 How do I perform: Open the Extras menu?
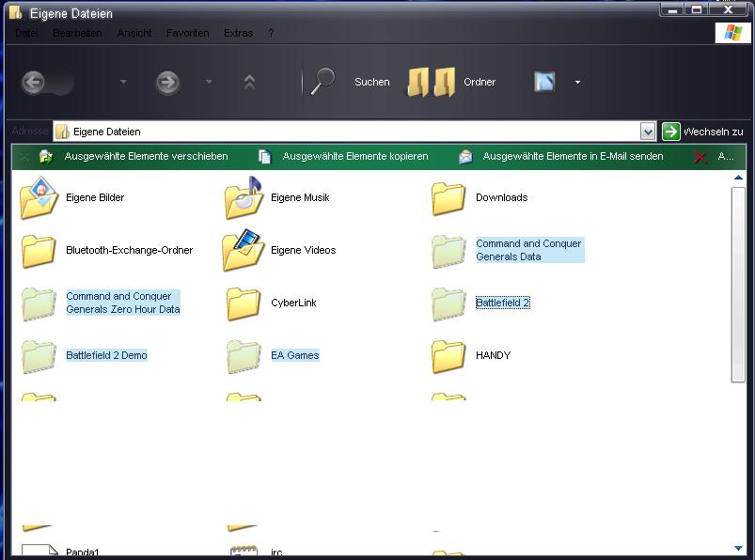point(238,33)
